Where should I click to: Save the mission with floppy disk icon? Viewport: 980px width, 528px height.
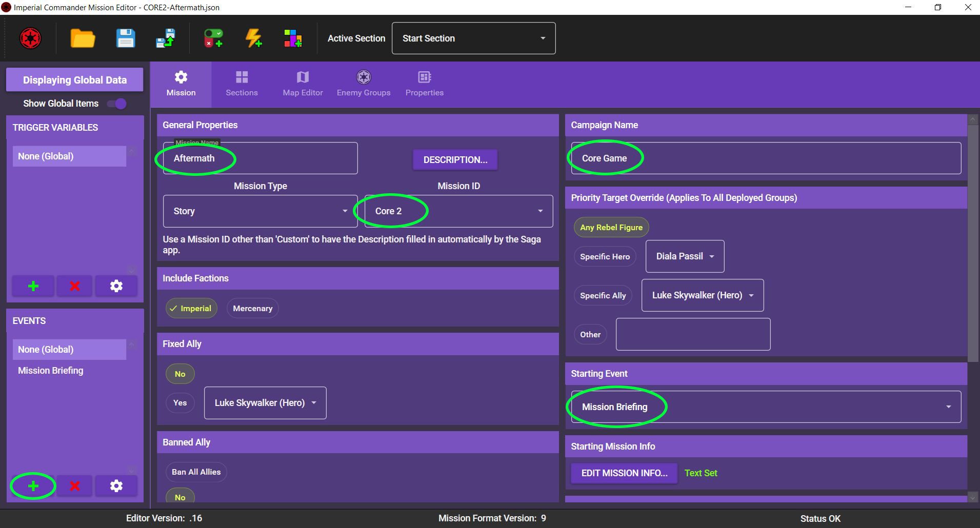click(x=126, y=38)
